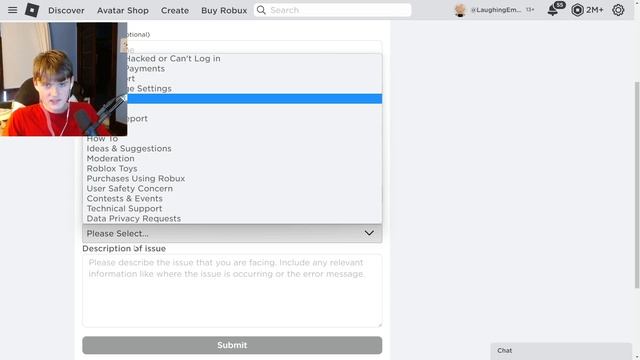Click the webcam overlay video
The width and height of the screenshot is (640, 360).
click(x=63, y=79)
